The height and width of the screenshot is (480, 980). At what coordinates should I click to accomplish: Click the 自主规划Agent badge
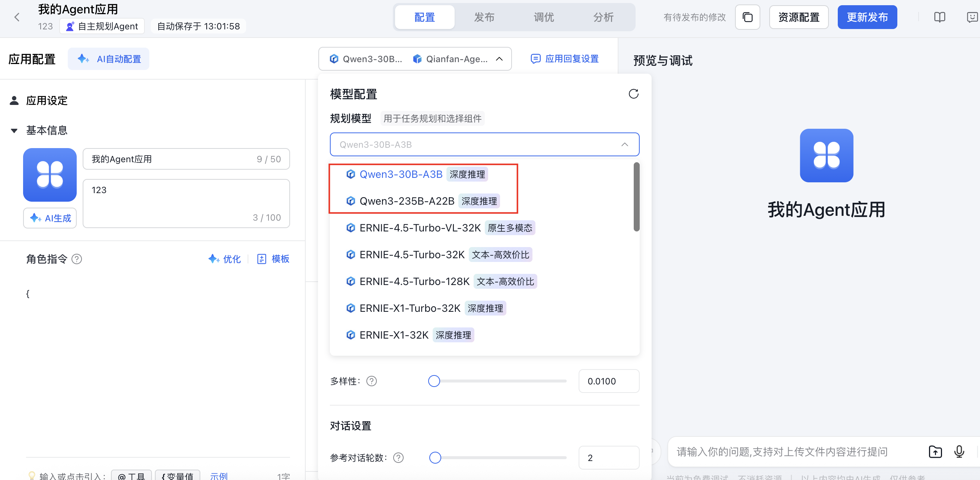[102, 26]
